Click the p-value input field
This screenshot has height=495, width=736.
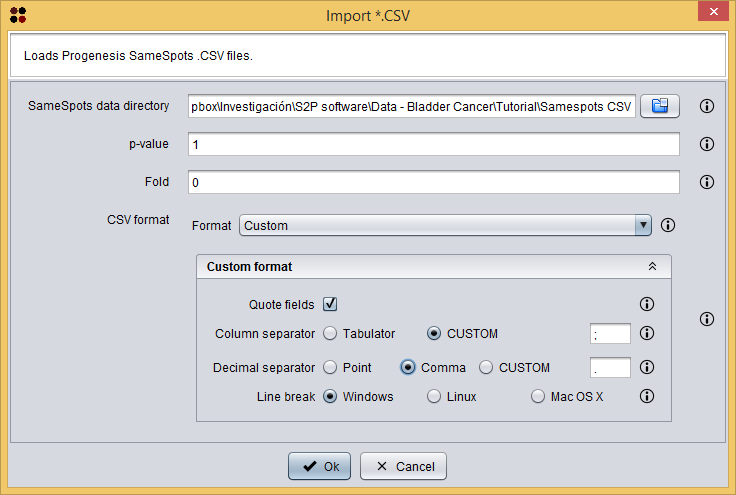tap(432, 144)
